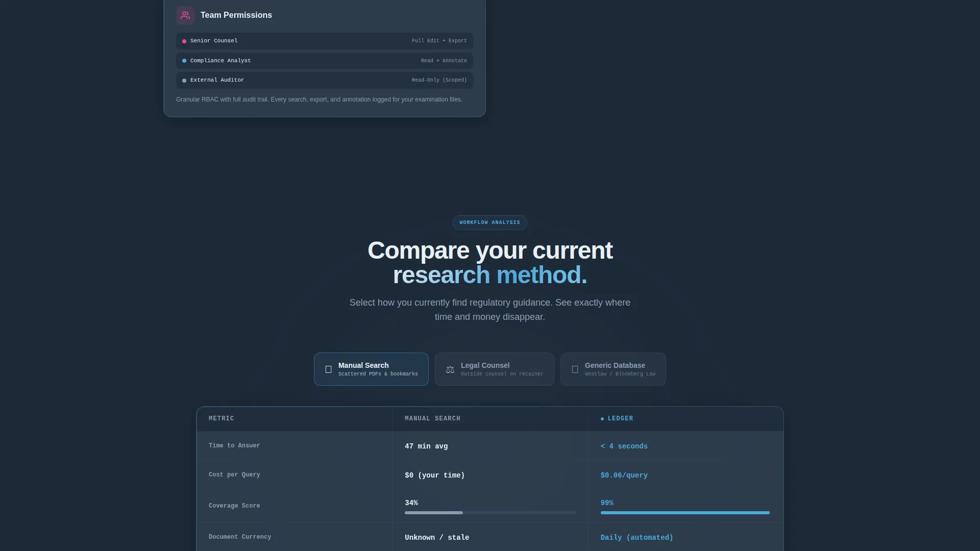Image resolution: width=980 pixels, height=551 pixels.
Task: Click the blue dot beside Compliance Analyst
Action: (184, 61)
